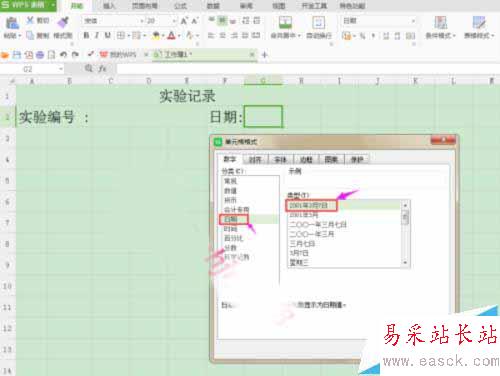Select the Date category in list
This screenshot has height=376, width=500.
pyautogui.click(x=231, y=219)
